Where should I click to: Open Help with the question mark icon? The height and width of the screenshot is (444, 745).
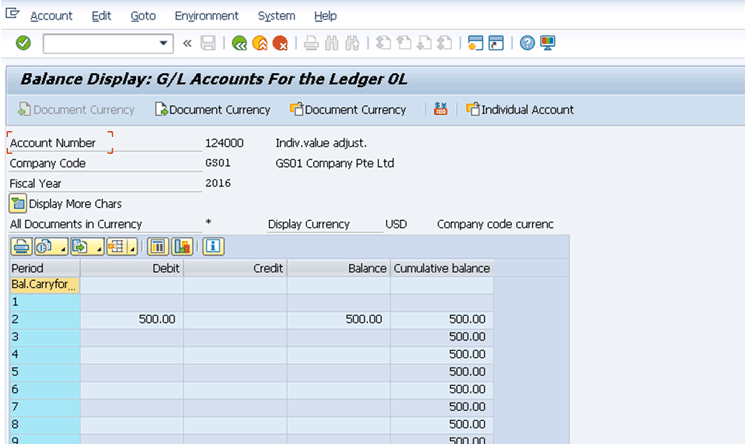pyautogui.click(x=527, y=43)
